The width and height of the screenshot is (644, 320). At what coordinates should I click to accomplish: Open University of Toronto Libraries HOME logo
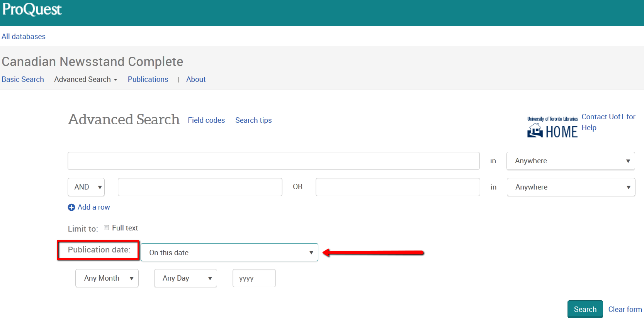[x=552, y=127]
